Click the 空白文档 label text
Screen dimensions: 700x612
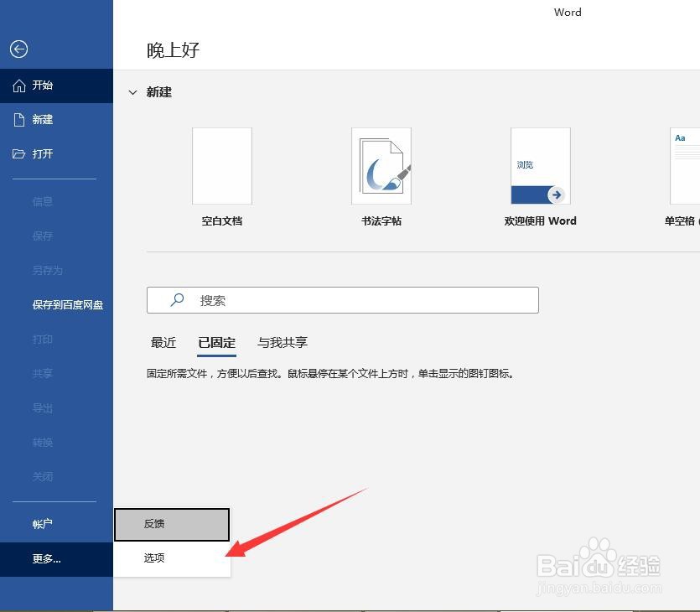point(222,221)
